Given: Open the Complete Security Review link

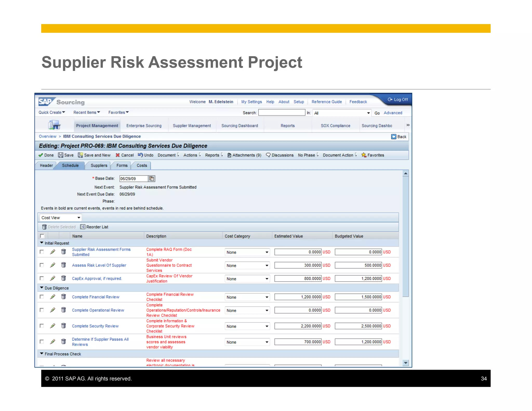Looking at the screenshot, I should tap(95, 326).
